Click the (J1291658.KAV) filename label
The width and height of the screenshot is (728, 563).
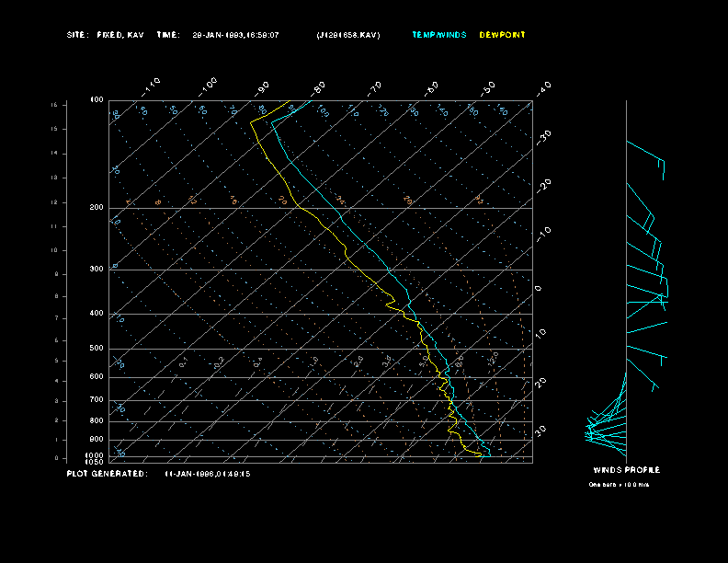pyautogui.click(x=347, y=35)
